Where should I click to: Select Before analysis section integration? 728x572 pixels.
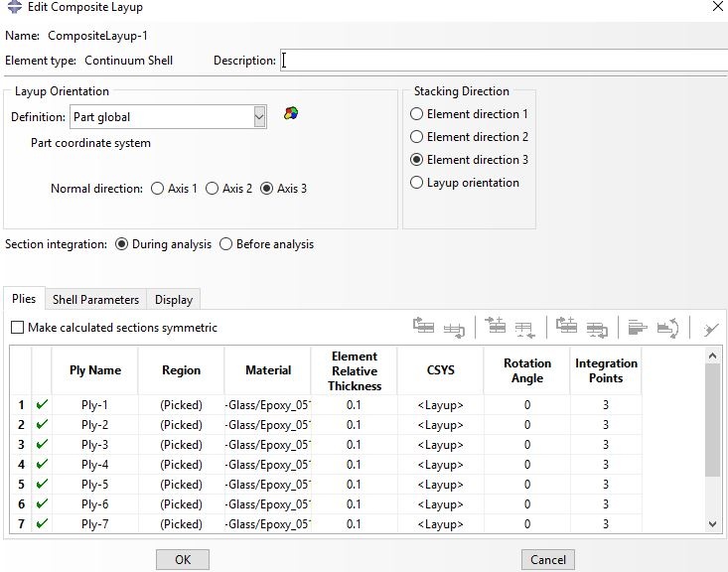[226, 244]
